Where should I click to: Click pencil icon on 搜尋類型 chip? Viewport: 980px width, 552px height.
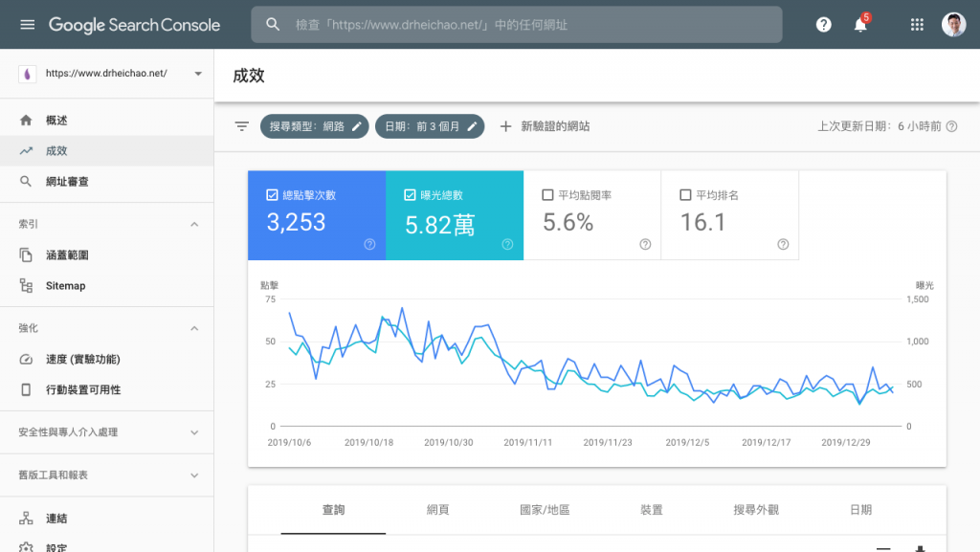[x=356, y=126]
